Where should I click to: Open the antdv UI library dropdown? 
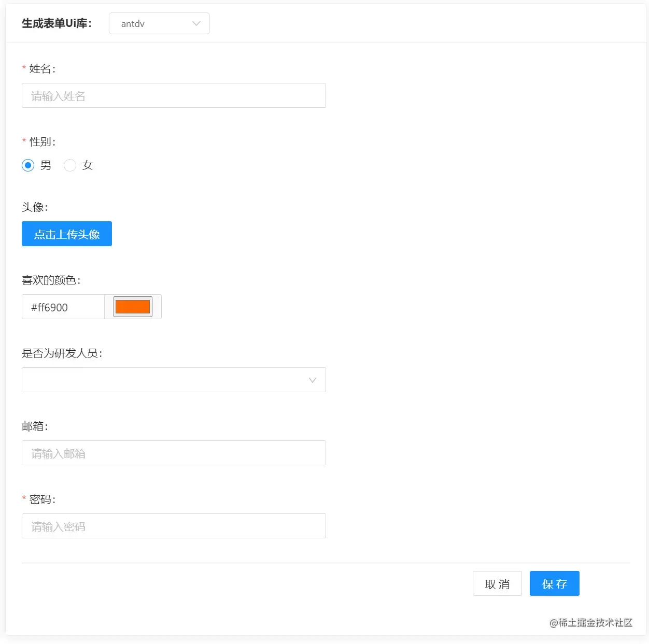159,23
